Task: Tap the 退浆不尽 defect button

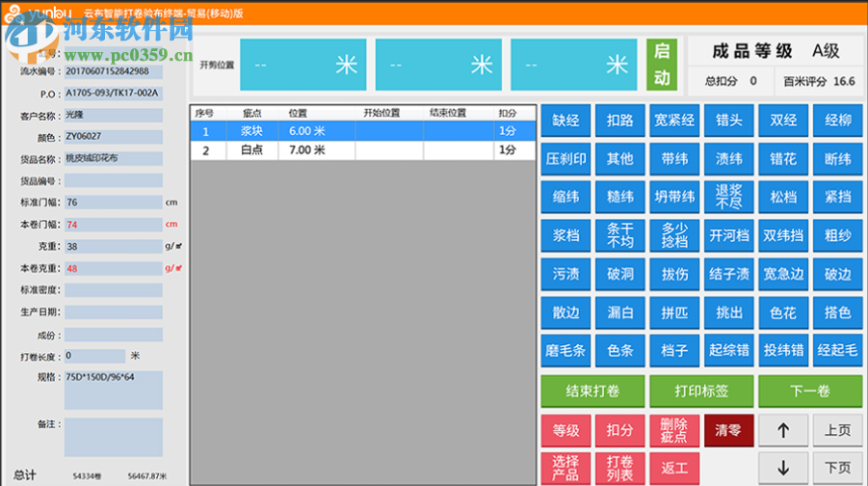Action: tap(728, 198)
